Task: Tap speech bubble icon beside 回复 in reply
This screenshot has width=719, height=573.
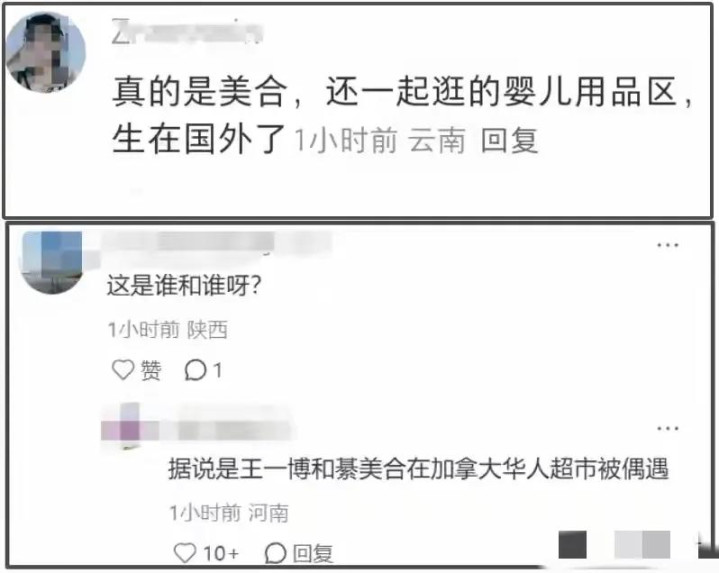Action: [x=276, y=553]
